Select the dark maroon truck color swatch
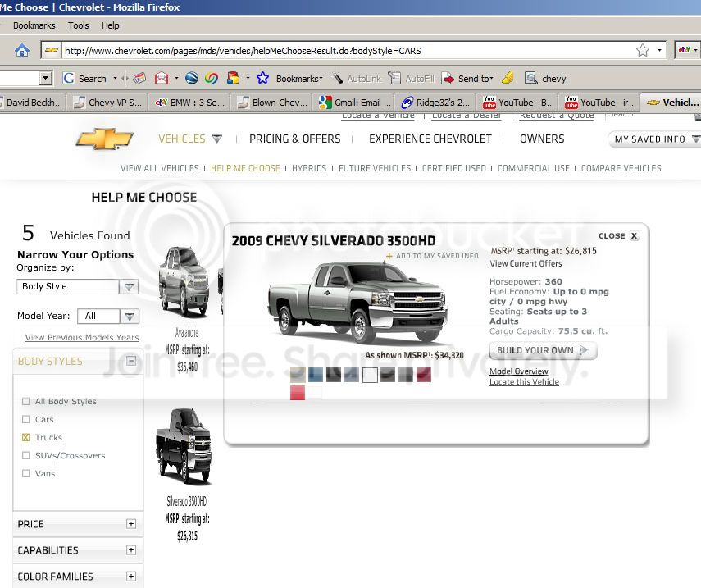Image resolution: width=701 pixels, height=588 pixels. (424, 375)
